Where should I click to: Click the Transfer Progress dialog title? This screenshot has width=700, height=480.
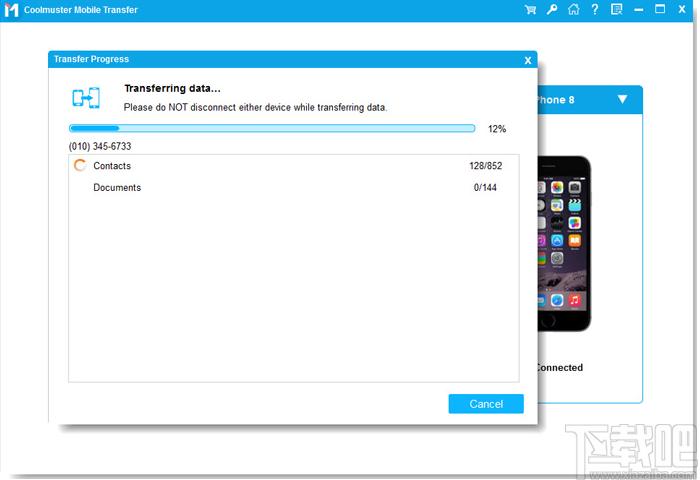pyautogui.click(x=91, y=59)
